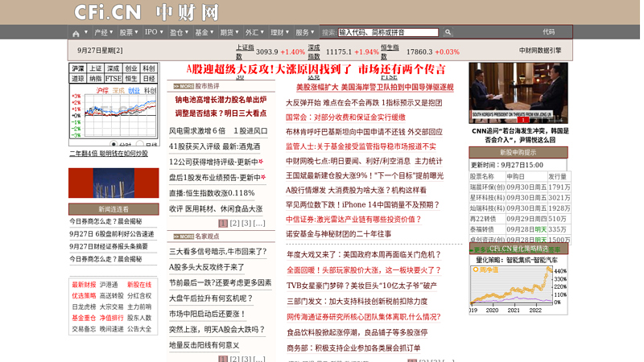
Task: Switch chart to the 日经 tab
Action: 149,78
